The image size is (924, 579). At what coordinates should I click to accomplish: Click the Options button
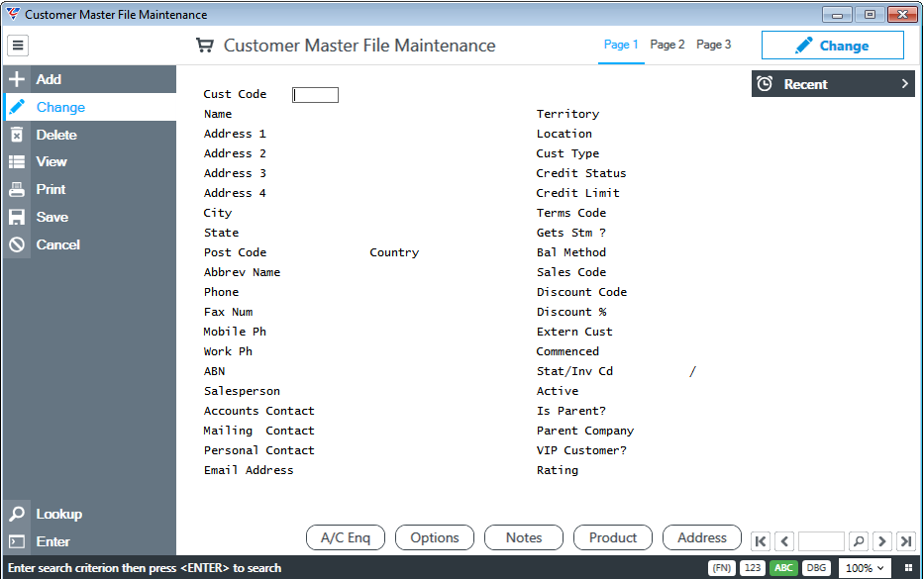[435, 537]
